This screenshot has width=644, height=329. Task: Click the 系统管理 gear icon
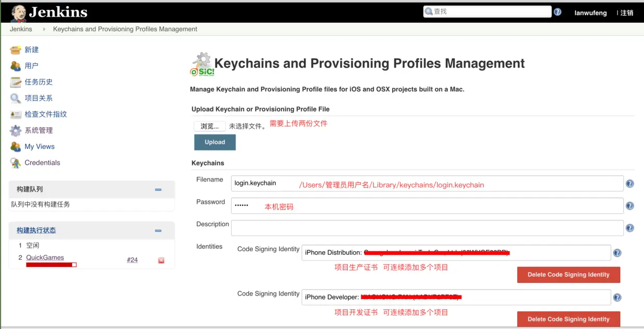tap(16, 130)
